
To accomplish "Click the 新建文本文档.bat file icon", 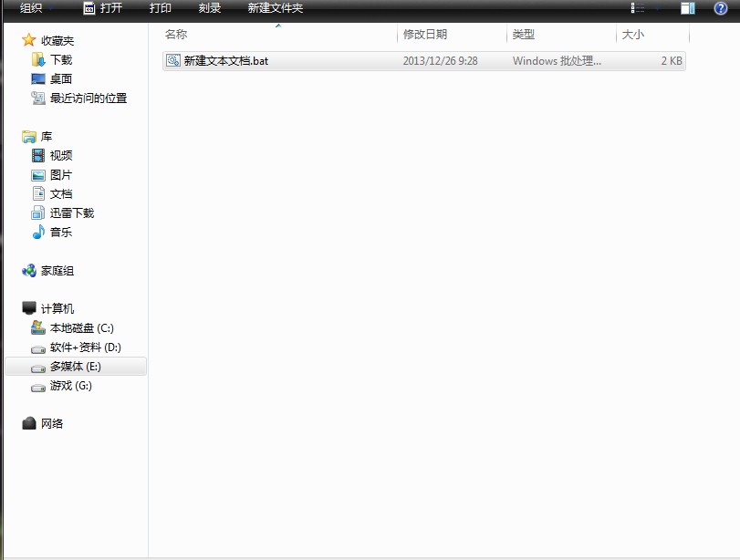I will 172,61.
